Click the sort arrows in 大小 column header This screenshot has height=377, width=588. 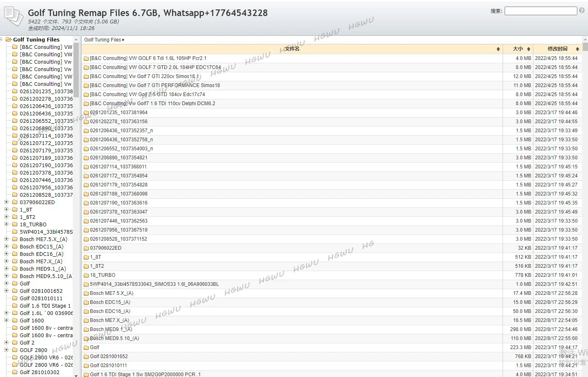tap(528, 49)
